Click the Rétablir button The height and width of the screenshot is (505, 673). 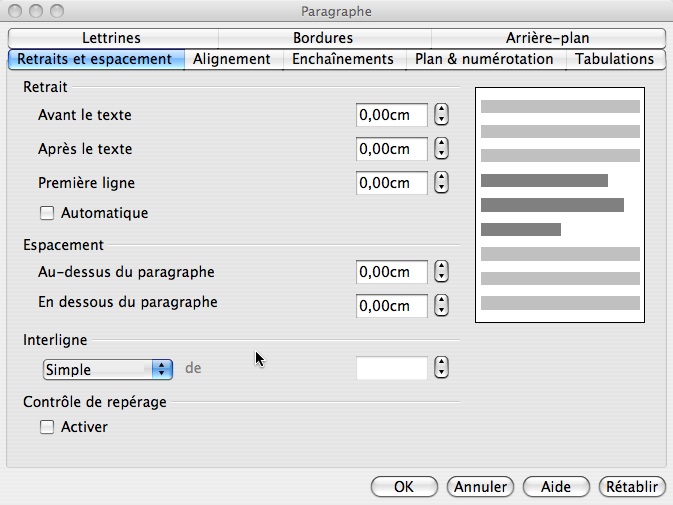tap(632, 487)
